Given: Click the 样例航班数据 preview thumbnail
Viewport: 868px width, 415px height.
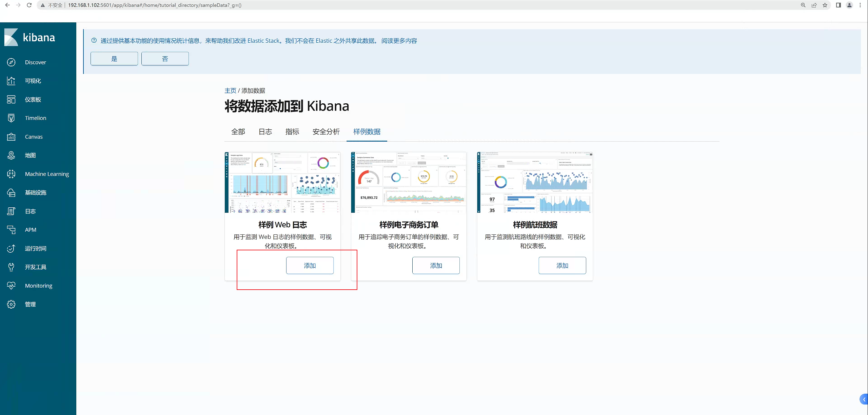Looking at the screenshot, I should coord(535,182).
